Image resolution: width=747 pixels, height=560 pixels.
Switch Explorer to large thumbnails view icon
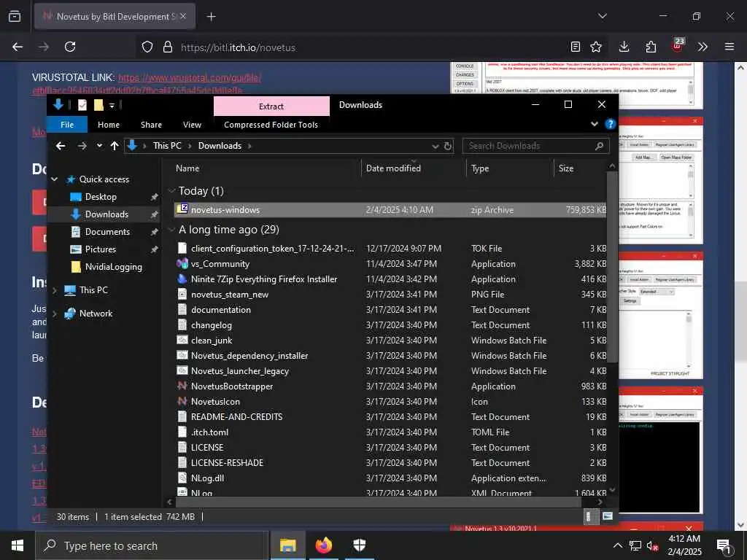(608, 516)
